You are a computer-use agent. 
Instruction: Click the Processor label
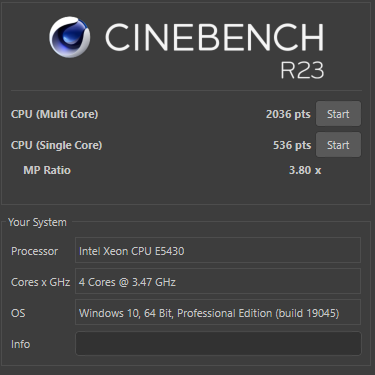(35, 251)
